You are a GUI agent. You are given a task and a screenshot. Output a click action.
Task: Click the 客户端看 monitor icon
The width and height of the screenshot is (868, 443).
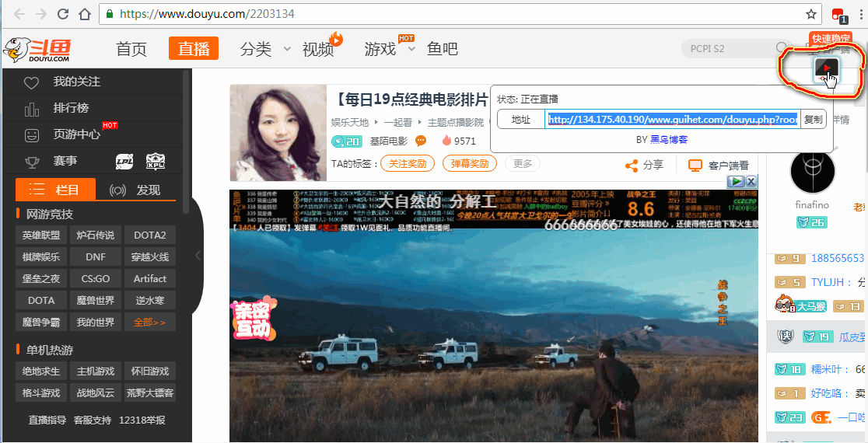click(695, 166)
